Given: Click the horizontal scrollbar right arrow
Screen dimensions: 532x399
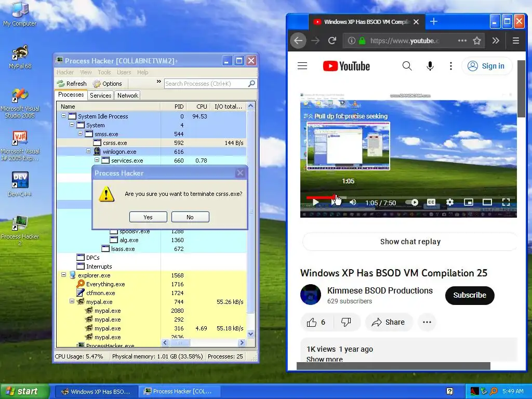Looking at the screenshot, I should click(242, 343).
